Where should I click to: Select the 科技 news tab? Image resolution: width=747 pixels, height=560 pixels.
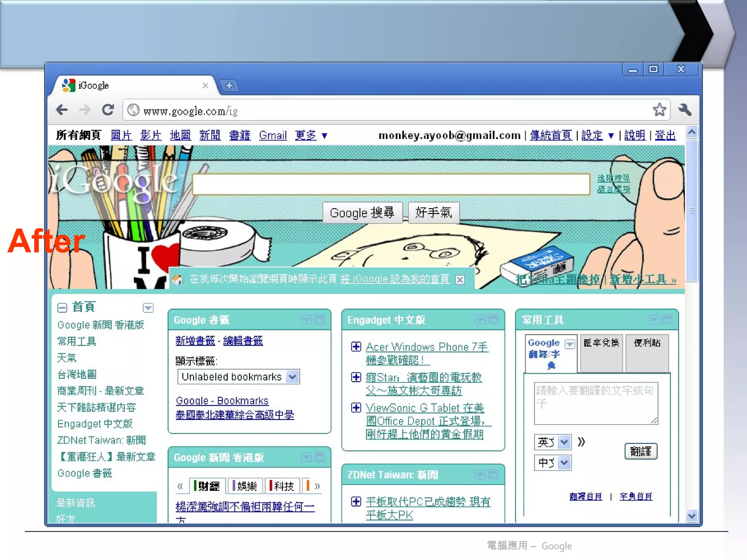pos(282,486)
